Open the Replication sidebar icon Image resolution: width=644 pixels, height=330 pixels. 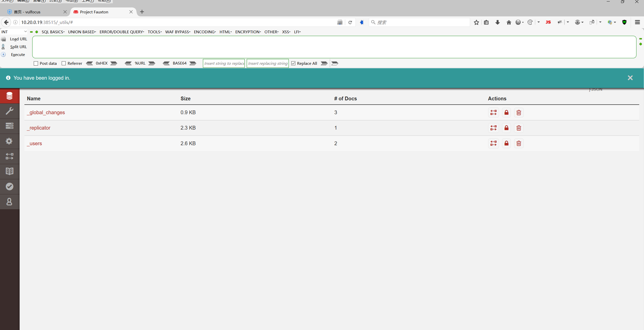coord(10,156)
